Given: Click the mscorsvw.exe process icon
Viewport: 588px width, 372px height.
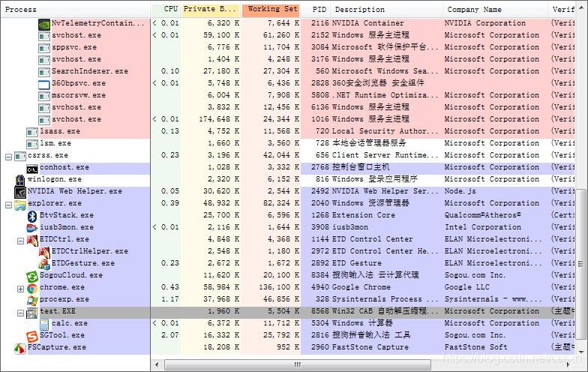Looking at the screenshot, I should click(44, 96).
